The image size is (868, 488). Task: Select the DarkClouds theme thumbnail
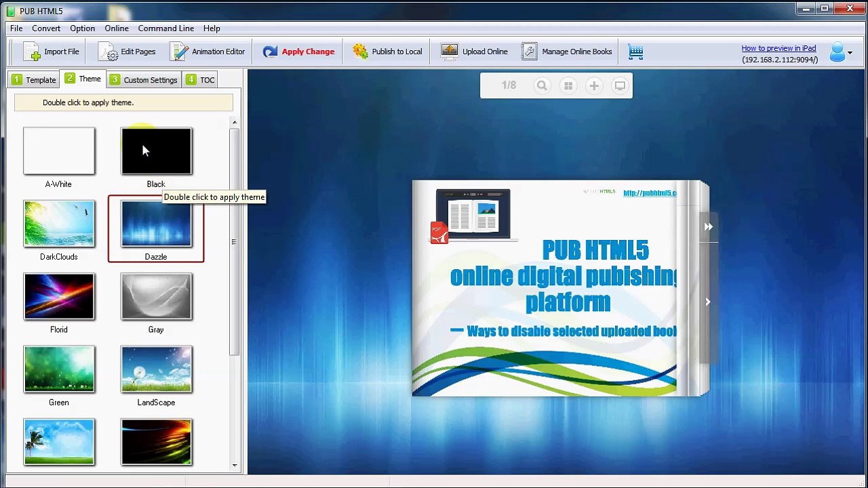(59, 224)
